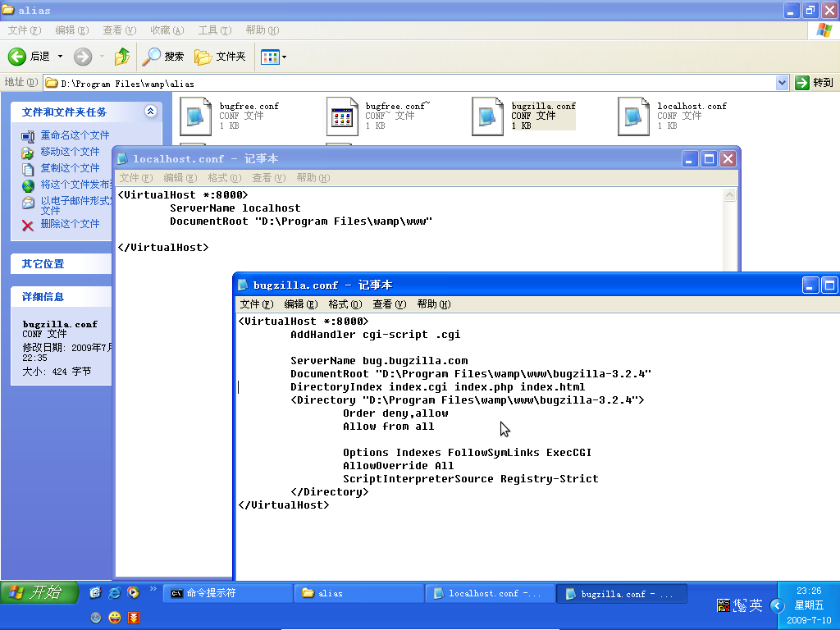The width and height of the screenshot is (840, 630).
Task: Select the bugfree.conf file icon
Action: [x=195, y=116]
